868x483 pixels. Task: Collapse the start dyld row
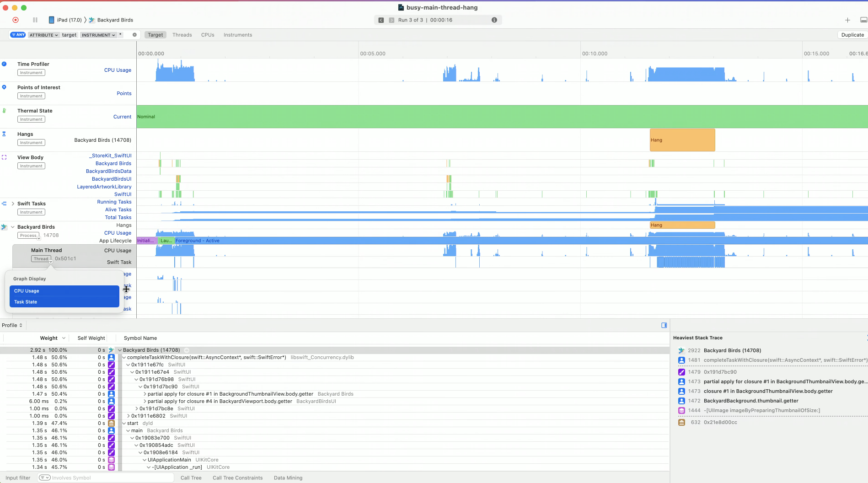[124, 424]
